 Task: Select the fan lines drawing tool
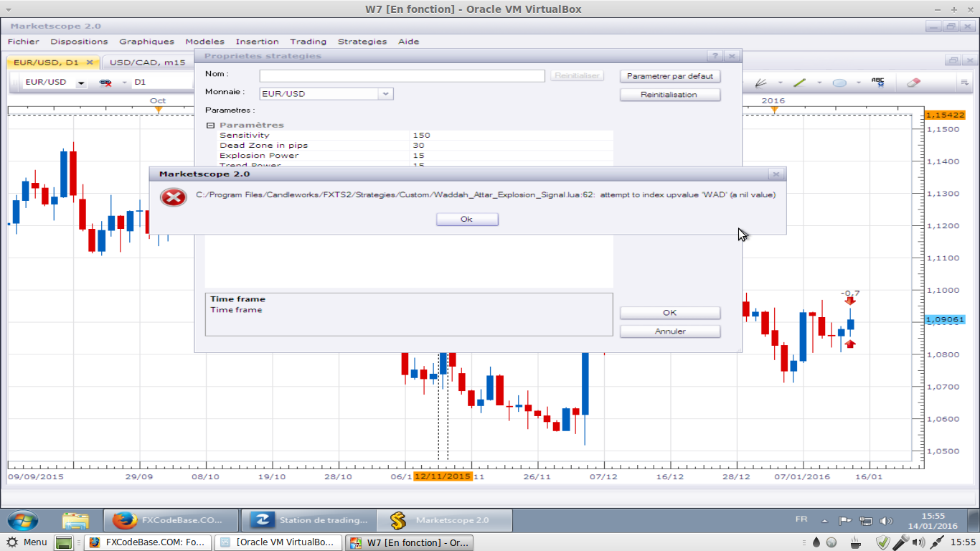pyautogui.click(x=762, y=83)
